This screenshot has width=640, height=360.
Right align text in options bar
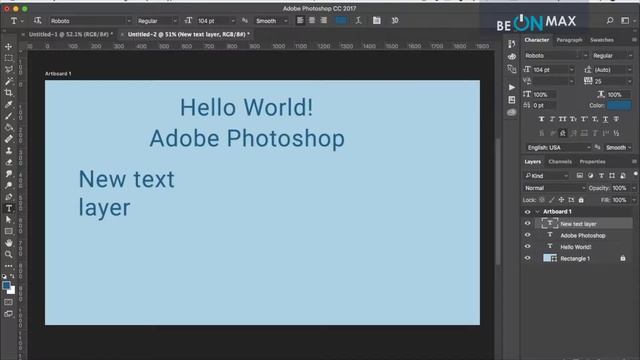[x=324, y=20]
